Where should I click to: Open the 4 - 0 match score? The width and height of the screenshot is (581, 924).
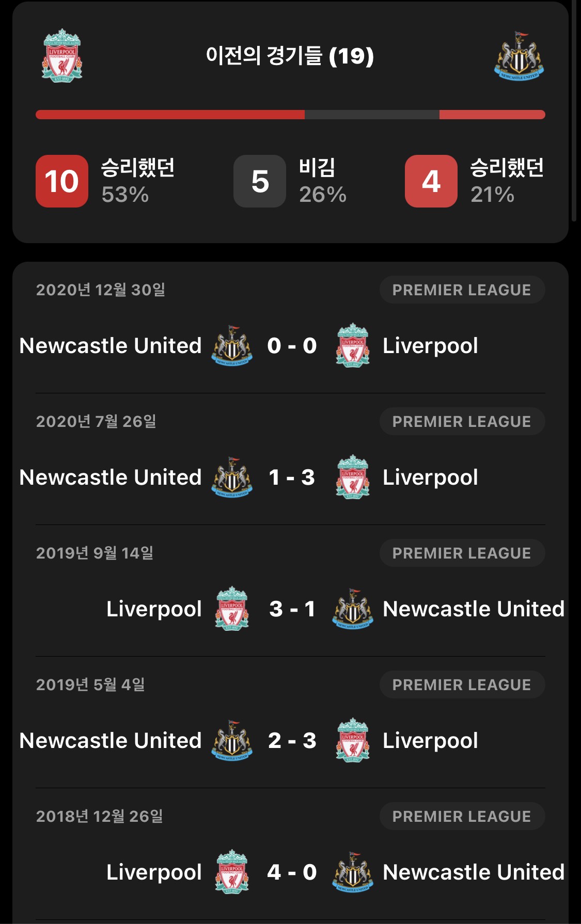[x=292, y=872]
